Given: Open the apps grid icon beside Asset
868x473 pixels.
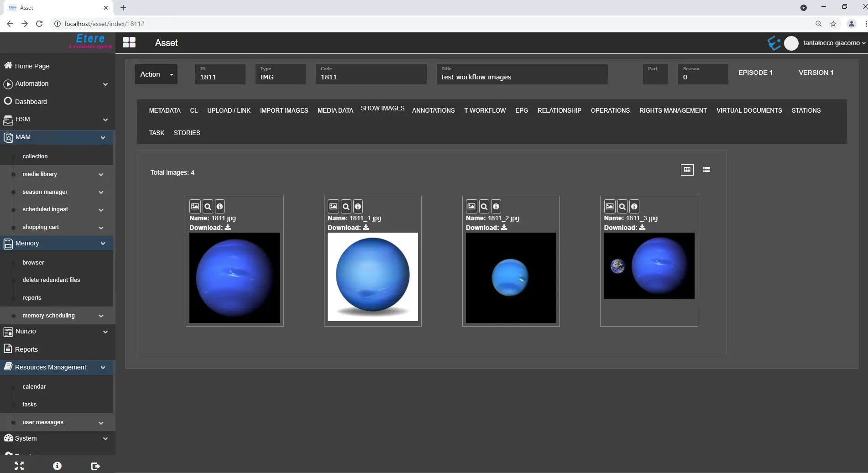Looking at the screenshot, I should point(129,42).
